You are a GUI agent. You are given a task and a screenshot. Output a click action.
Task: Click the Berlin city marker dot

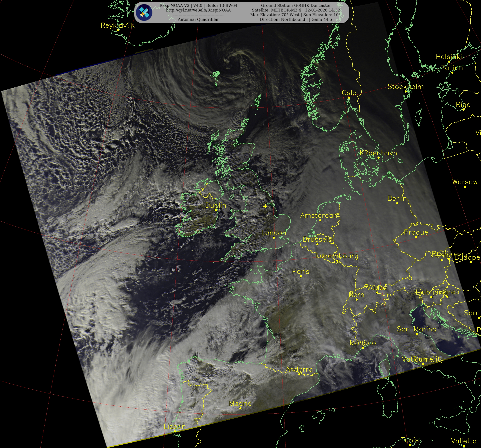click(x=397, y=203)
